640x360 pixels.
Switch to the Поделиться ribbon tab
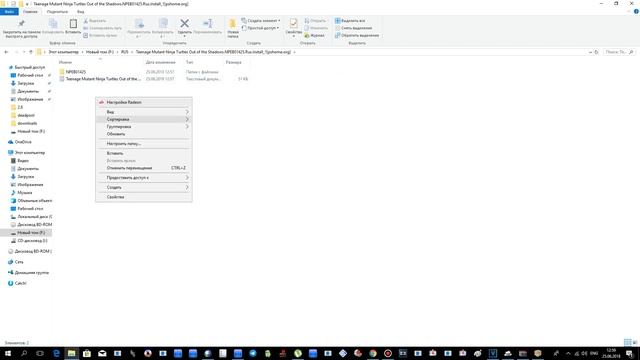[x=57, y=12]
